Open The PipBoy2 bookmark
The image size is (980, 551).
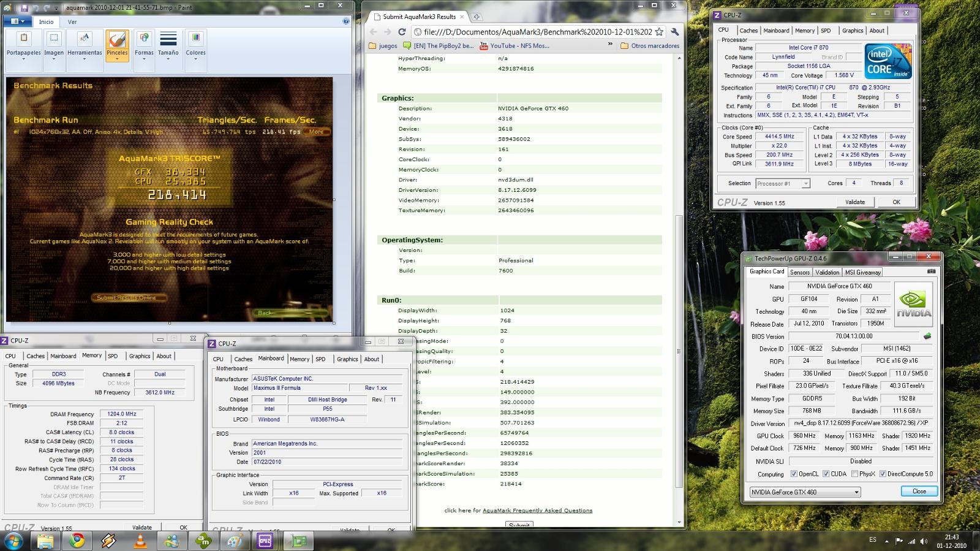(439, 46)
